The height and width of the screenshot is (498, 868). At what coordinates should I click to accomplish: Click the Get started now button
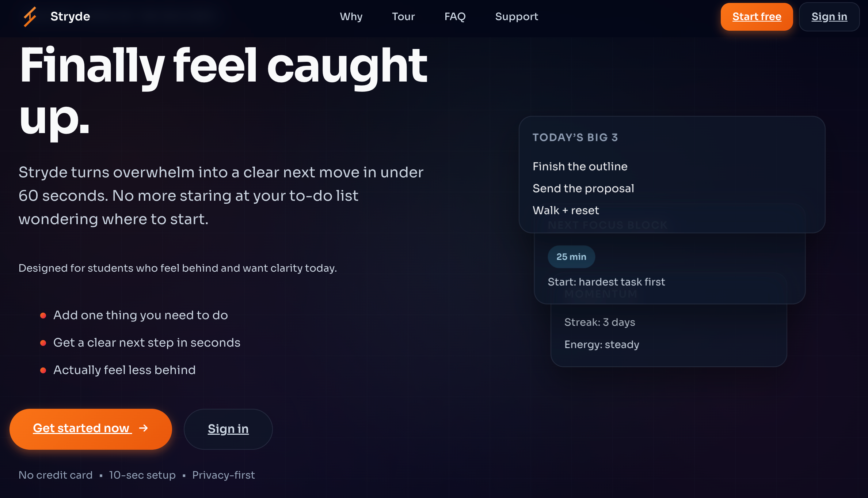[91, 429]
